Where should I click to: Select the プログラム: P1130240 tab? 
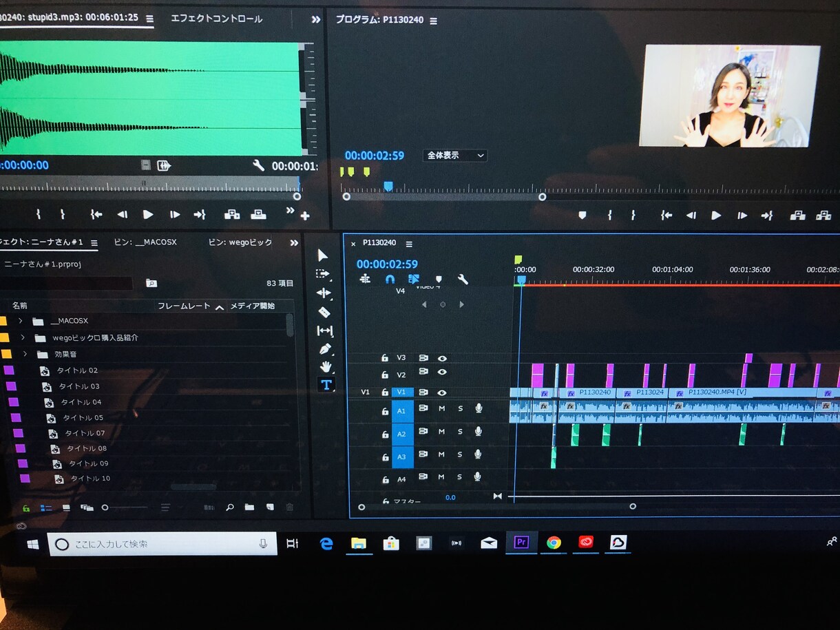379,20
